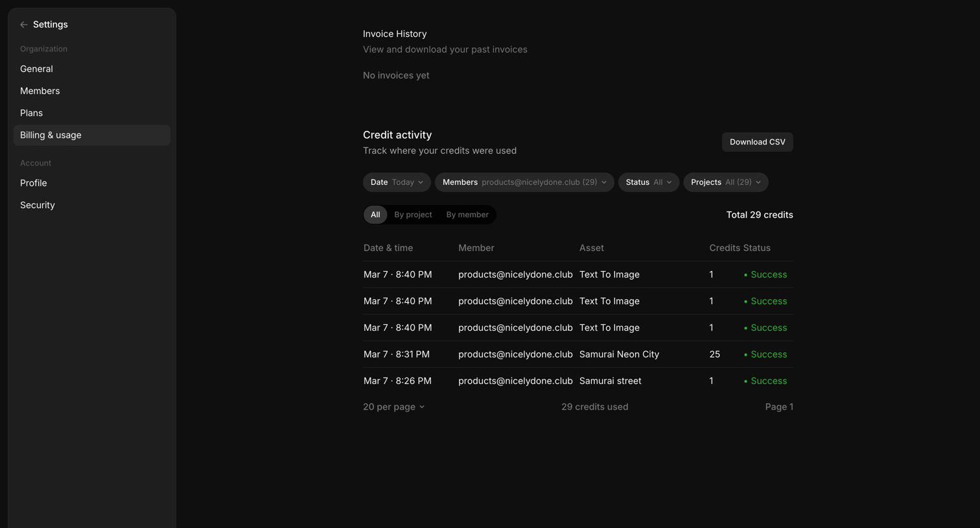Image resolution: width=980 pixels, height=528 pixels.
Task: Open the Status filter dropdown
Action: 648,182
